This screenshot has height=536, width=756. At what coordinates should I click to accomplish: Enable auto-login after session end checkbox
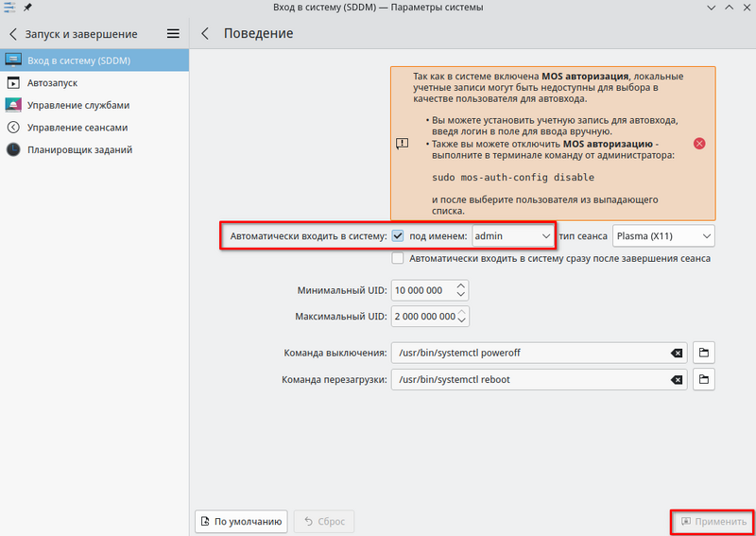pyautogui.click(x=398, y=258)
